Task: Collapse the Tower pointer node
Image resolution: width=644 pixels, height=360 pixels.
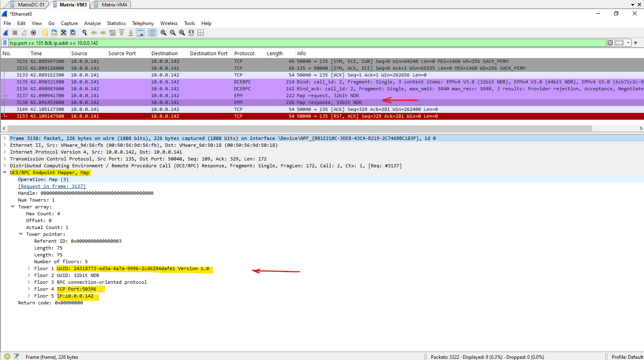Action: click(x=21, y=234)
